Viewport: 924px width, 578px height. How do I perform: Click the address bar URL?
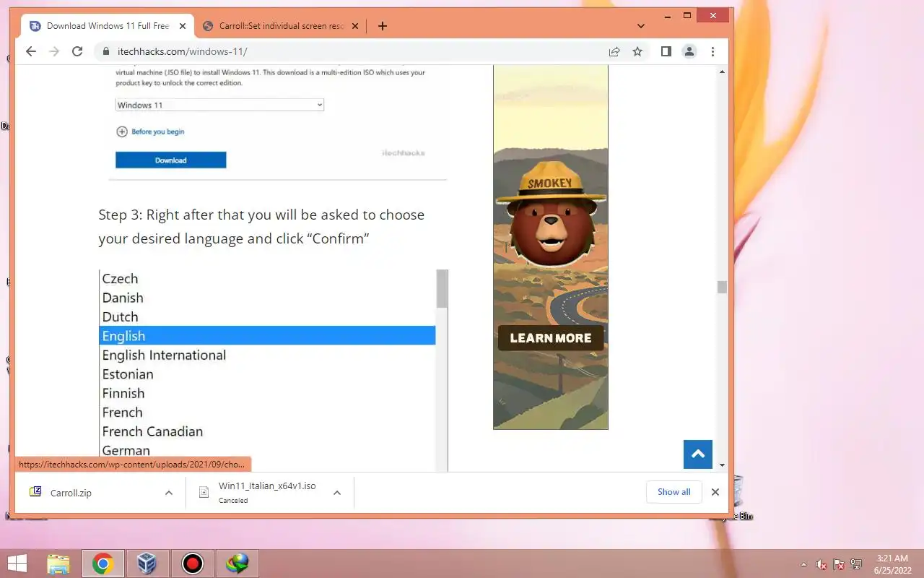(x=182, y=51)
